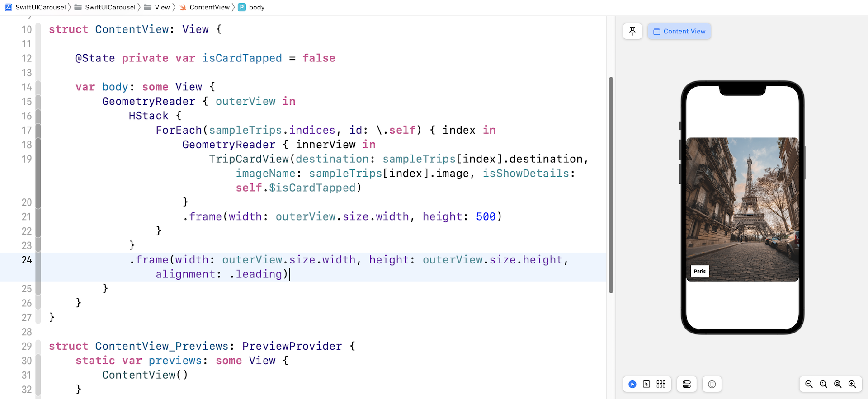
Task: Switch to Selectable preview mode
Action: (x=646, y=384)
